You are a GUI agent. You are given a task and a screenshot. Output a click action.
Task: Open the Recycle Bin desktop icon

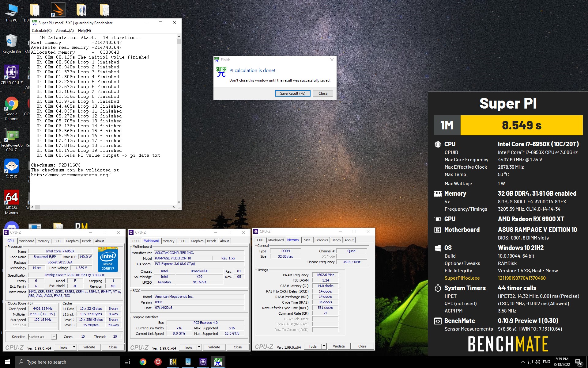(x=11, y=44)
